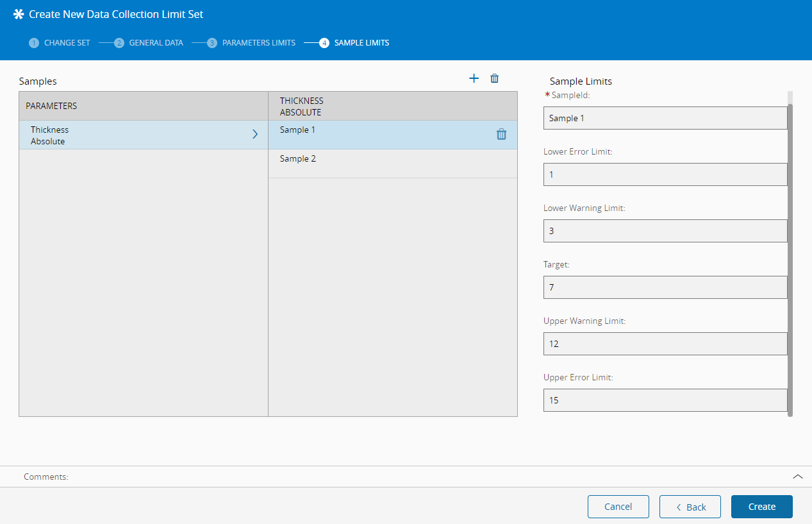Go Back to the previous step
Viewport: 812px width, 524px height.
click(690, 507)
